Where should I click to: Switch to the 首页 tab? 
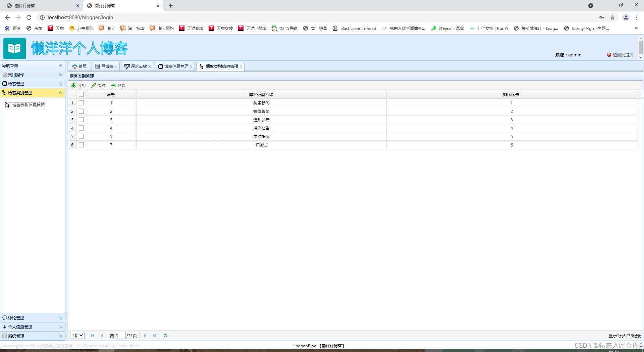coord(79,67)
